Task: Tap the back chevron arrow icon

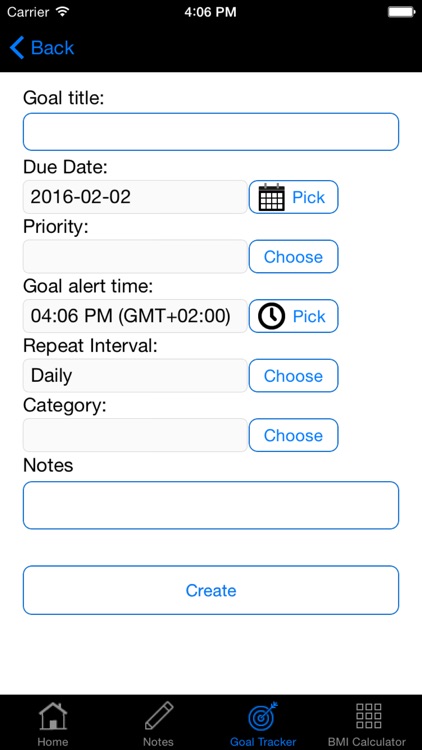Action: [17, 48]
